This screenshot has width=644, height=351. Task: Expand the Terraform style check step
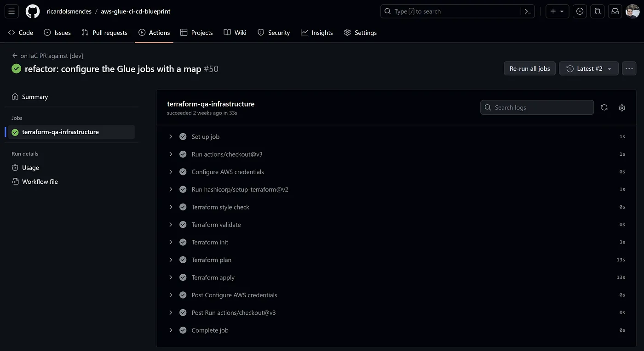click(171, 207)
